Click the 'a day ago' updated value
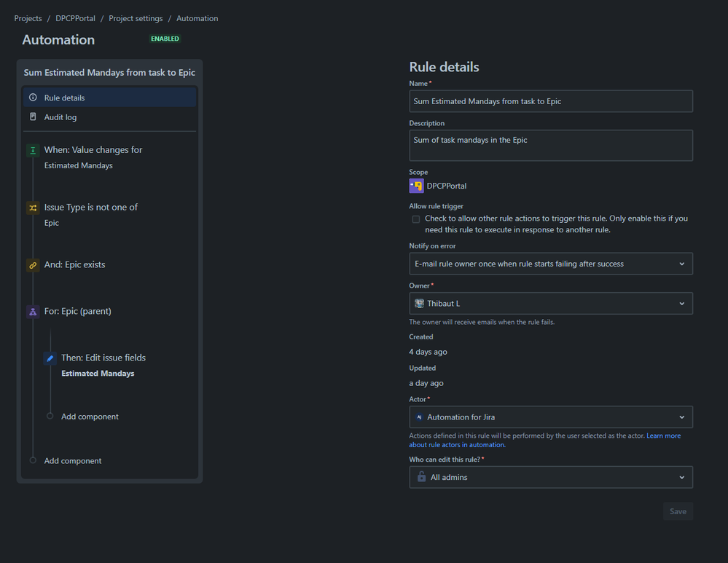Image resolution: width=728 pixels, height=563 pixels. [x=426, y=383]
